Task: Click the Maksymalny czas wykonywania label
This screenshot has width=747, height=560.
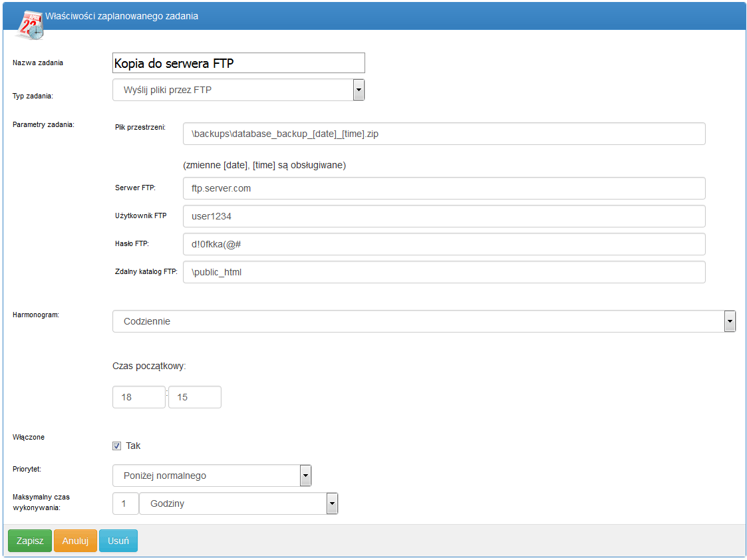Action: [41, 502]
